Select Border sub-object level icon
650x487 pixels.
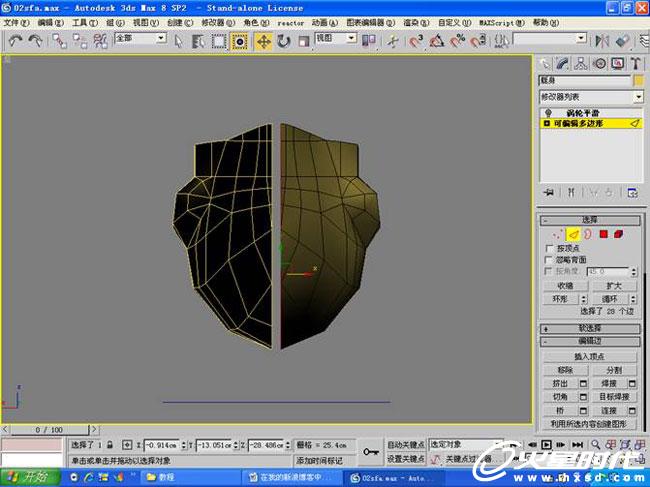pos(588,235)
